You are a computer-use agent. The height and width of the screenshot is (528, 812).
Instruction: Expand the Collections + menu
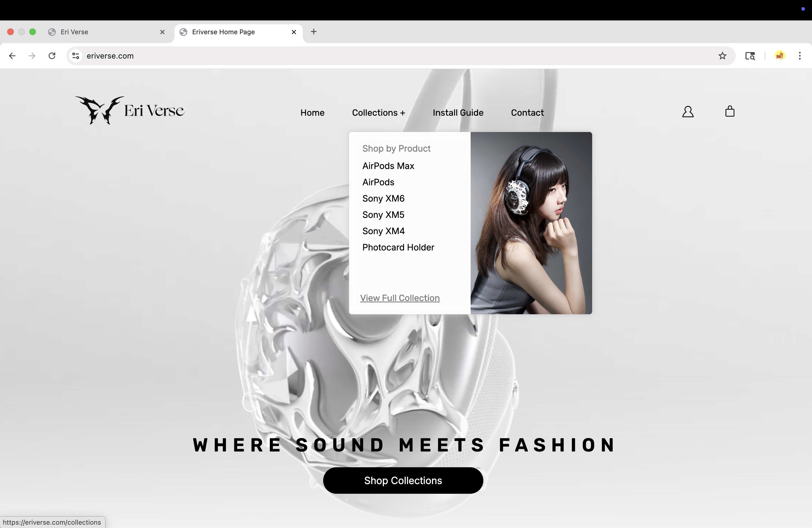coord(378,113)
